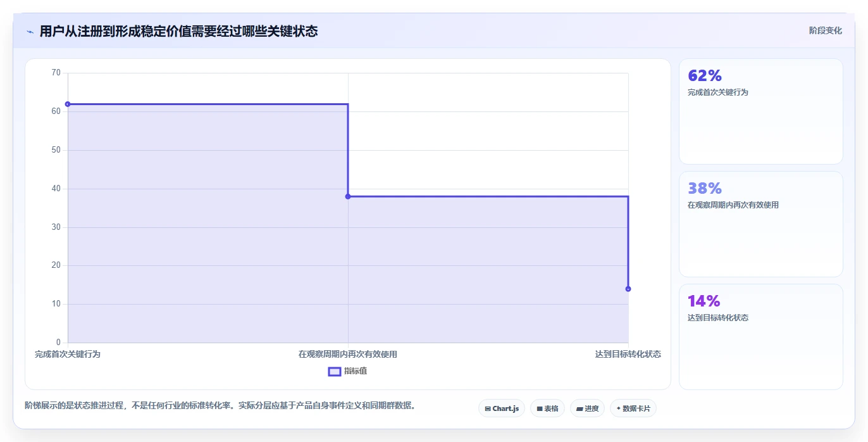Screen dimensions: 868x442
Task: Click the y-axis value 70
Action: [x=56, y=73]
